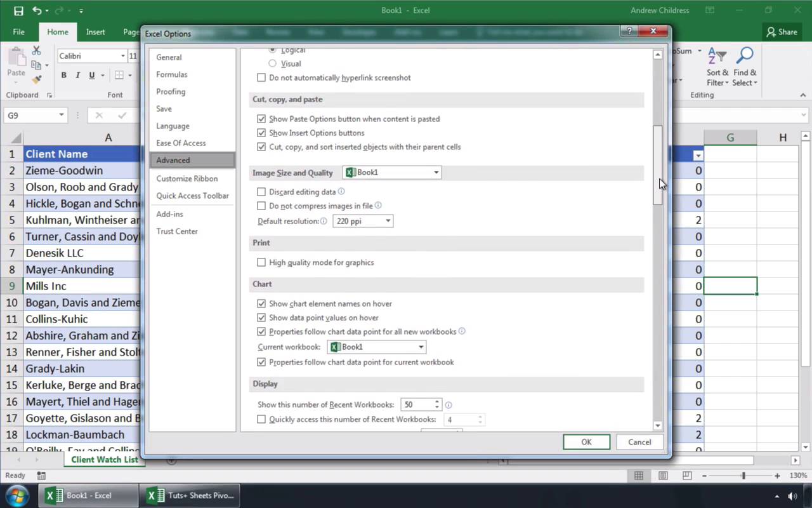
Task: Check Do not compress images in file
Action: point(261,206)
